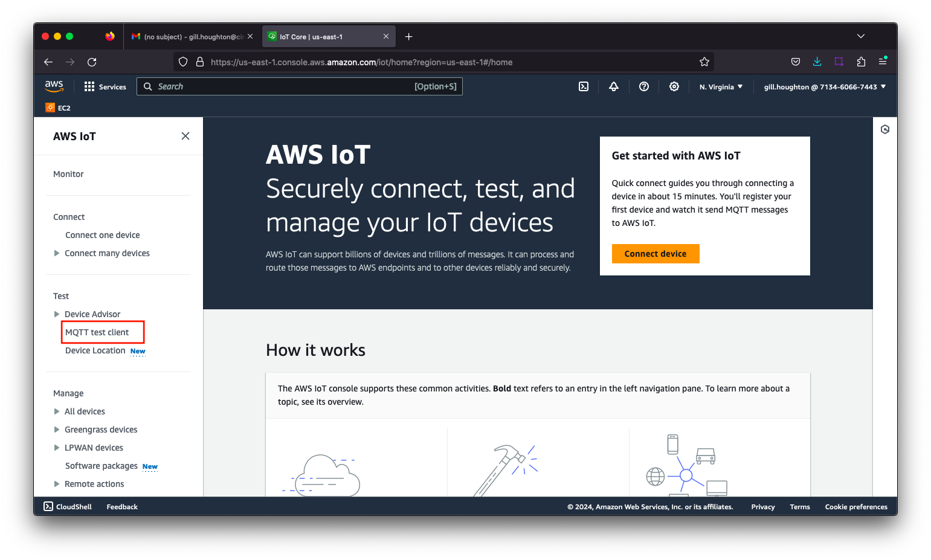
Task: Open Feedback link in footer
Action: 122,507
